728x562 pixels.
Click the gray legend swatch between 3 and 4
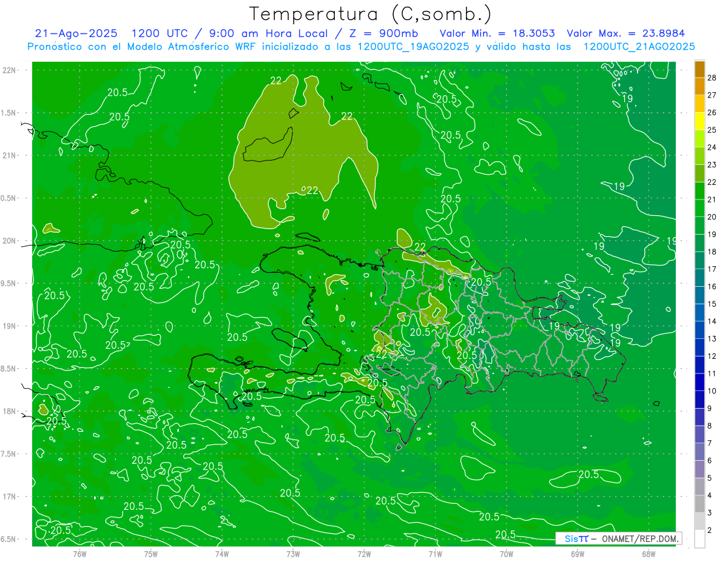click(x=700, y=504)
